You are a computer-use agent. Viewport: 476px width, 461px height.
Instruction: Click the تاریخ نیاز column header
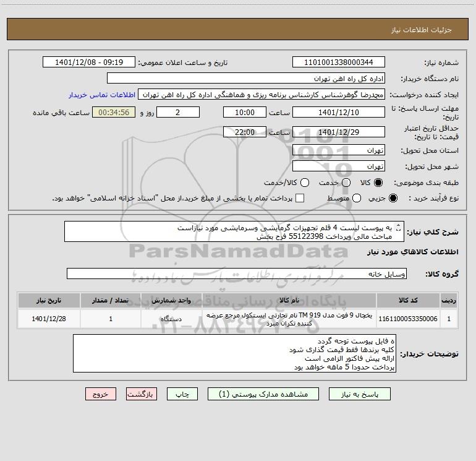click(x=49, y=301)
